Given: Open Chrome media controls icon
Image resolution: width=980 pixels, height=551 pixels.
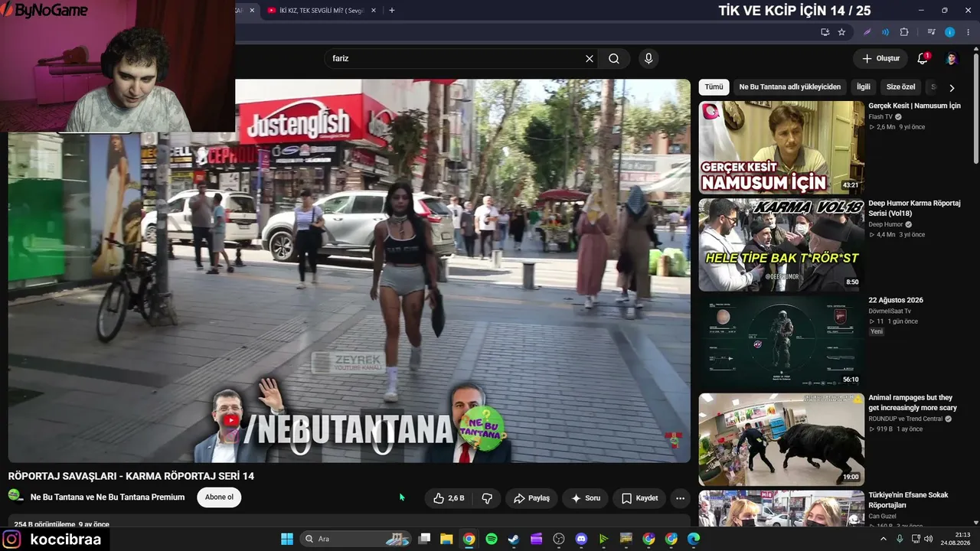Looking at the screenshot, I should click(931, 32).
